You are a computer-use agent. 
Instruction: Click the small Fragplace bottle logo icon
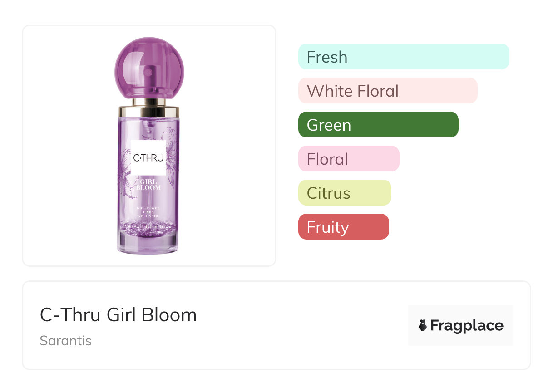tap(423, 325)
